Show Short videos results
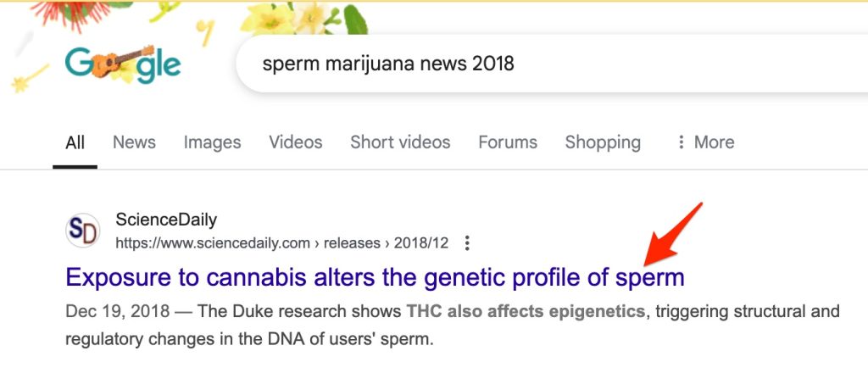Screen dimensions: 868x373 coord(400,142)
